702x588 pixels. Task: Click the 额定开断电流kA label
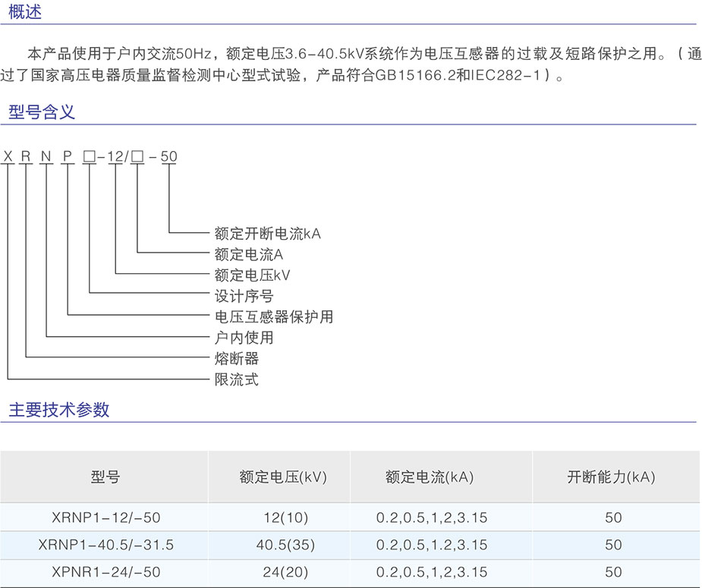(268, 234)
